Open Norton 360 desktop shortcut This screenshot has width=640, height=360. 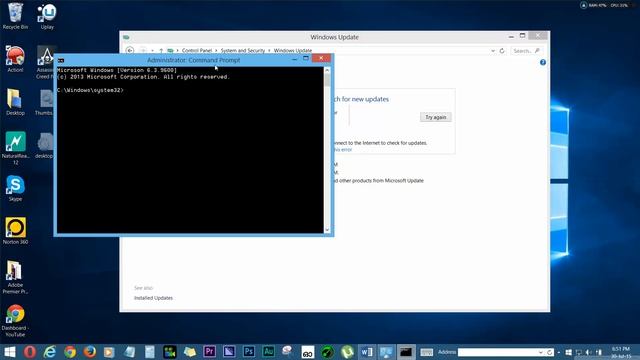click(16, 231)
